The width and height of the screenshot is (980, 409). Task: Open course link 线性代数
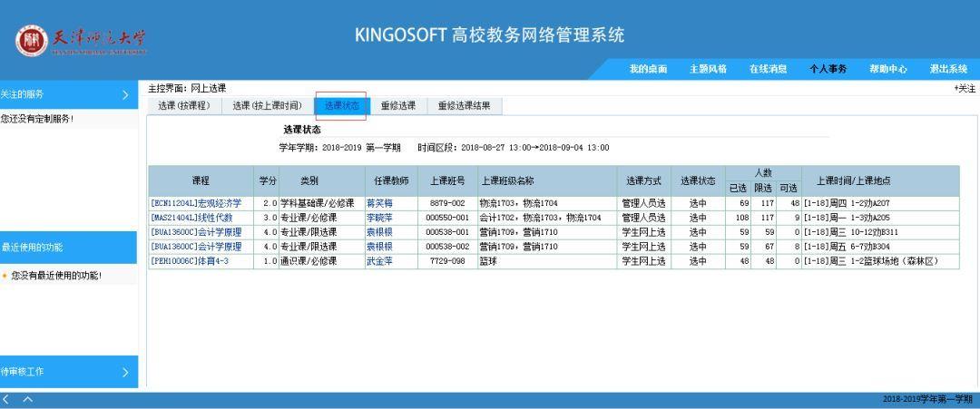pos(191,218)
